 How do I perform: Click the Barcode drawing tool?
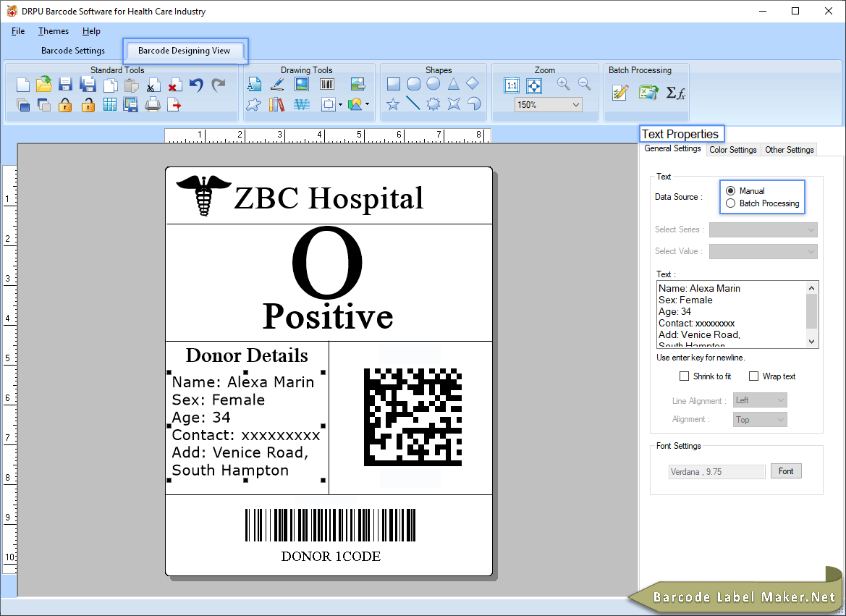[326, 84]
